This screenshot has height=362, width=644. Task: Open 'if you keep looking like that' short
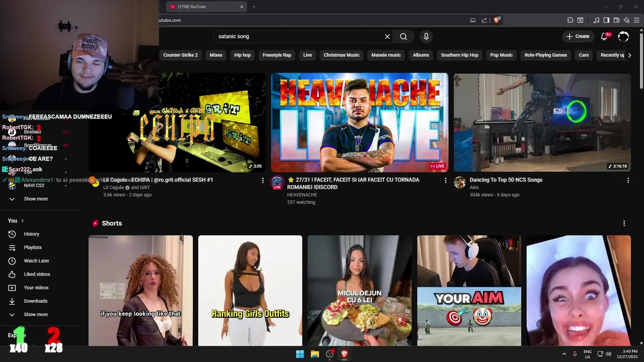[140, 291]
